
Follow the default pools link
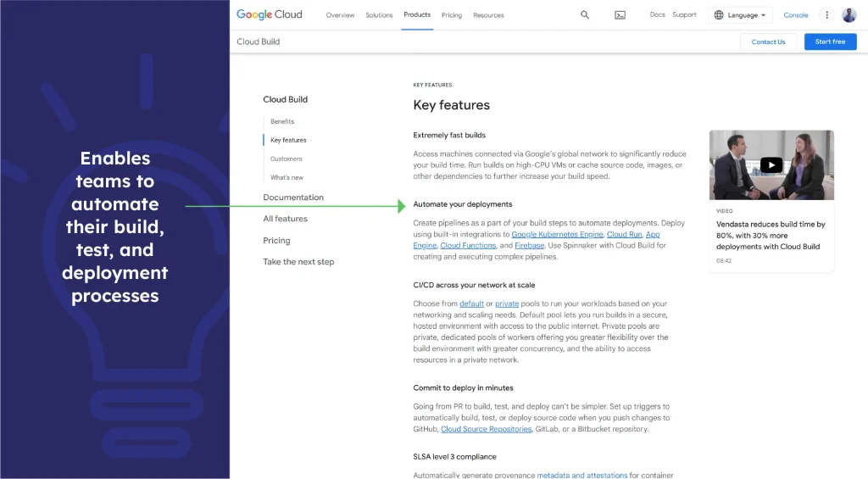pyautogui.click(x=471, y=304)
